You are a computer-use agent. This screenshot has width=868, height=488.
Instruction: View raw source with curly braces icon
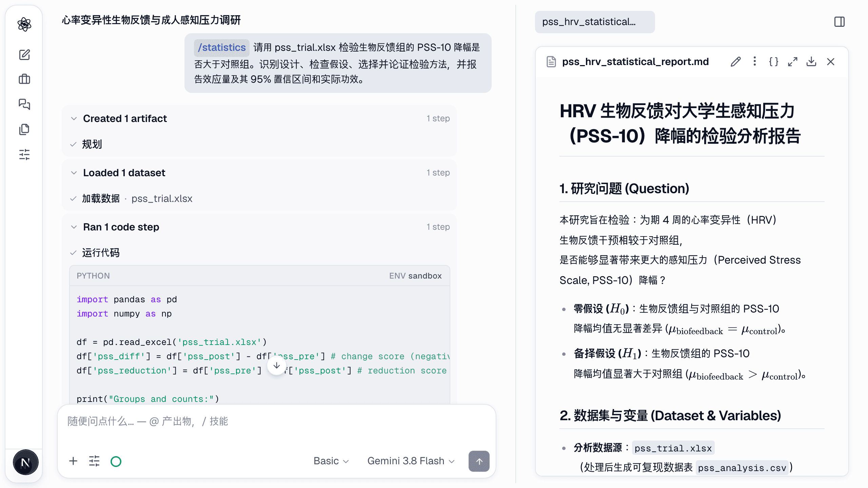(773, 62)
